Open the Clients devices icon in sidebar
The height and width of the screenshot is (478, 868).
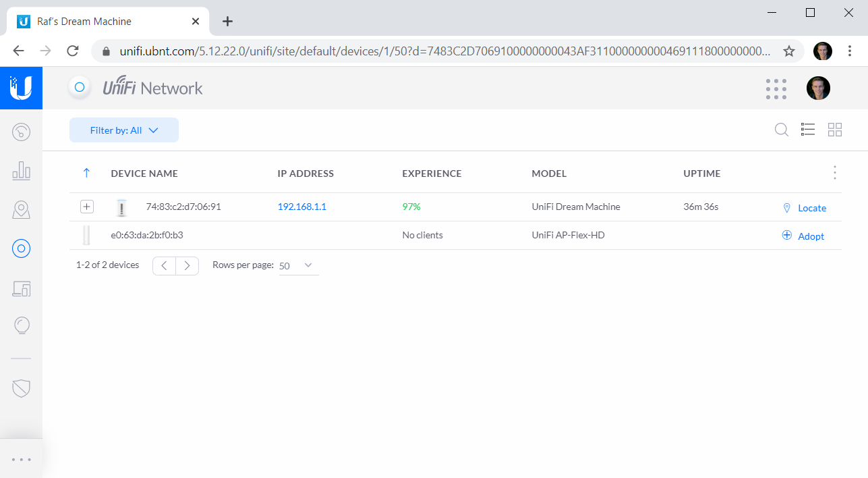coord(21,289)
